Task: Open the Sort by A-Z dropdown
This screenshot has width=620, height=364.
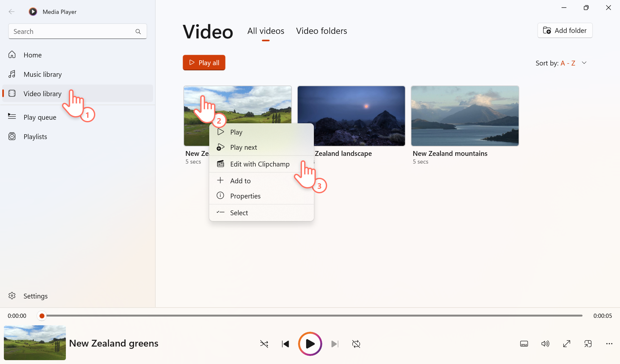Action: (561, 63)
